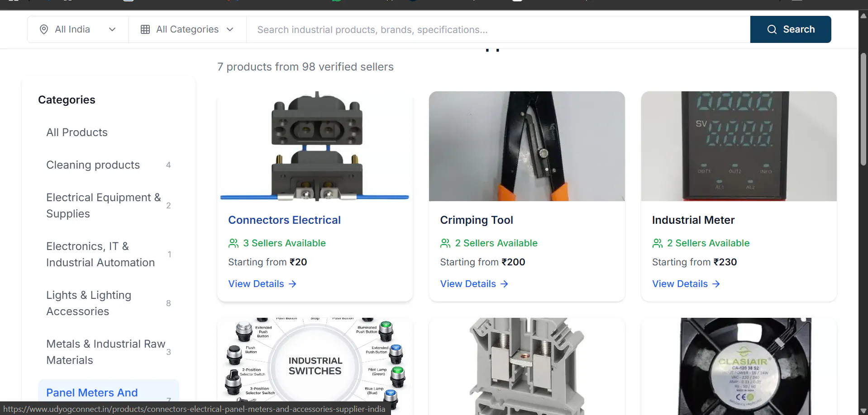Viewport: 868px width, 415px height.
Task: Open the All India location dropdown
Action: [x=78, y=29]
